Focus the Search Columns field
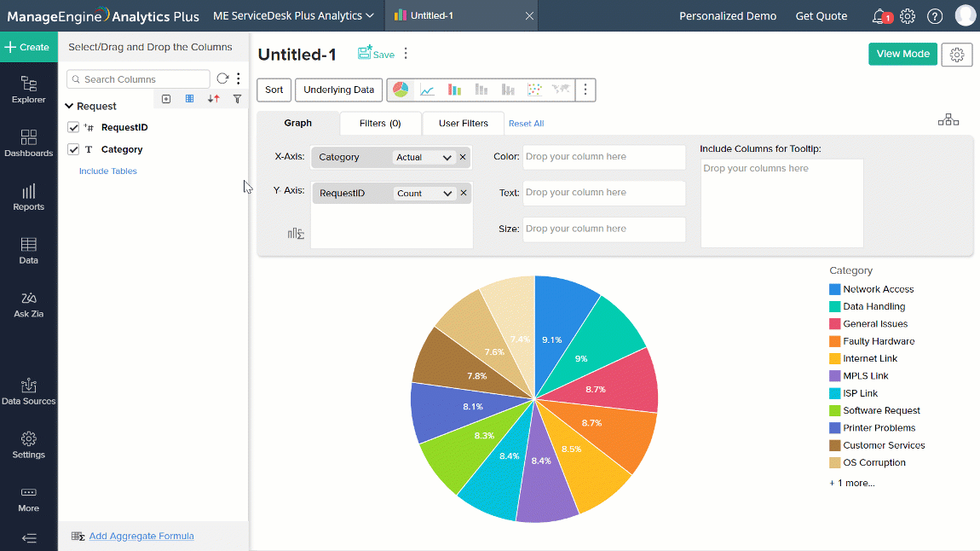This screenshot has width=980, height=551. 138,78
